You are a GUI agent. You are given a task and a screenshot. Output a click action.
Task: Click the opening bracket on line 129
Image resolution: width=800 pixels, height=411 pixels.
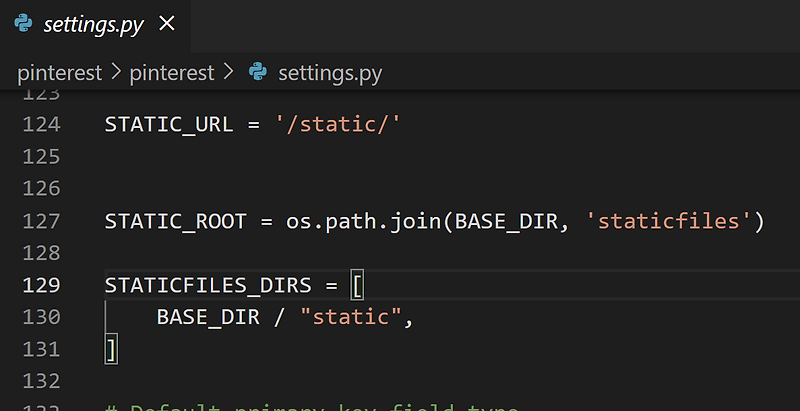pyautogui.click(x=357, y=285)
